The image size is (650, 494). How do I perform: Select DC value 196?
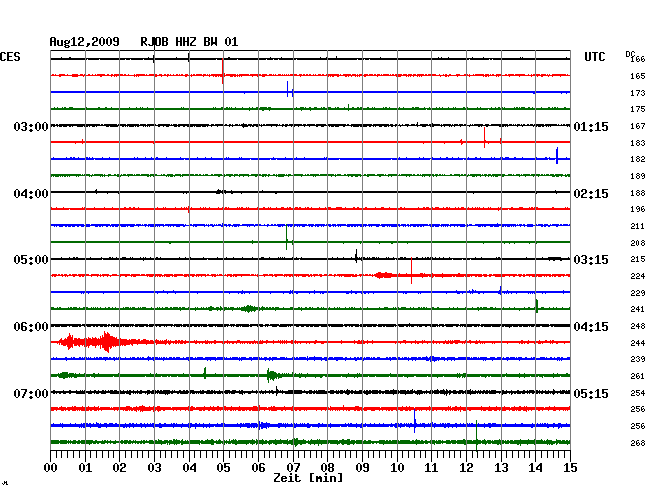638,209
